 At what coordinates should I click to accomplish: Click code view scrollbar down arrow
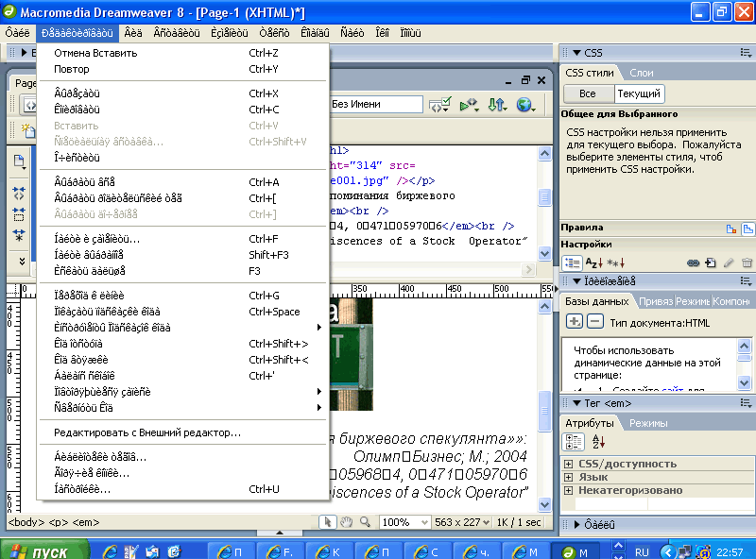tap(545, 253)
